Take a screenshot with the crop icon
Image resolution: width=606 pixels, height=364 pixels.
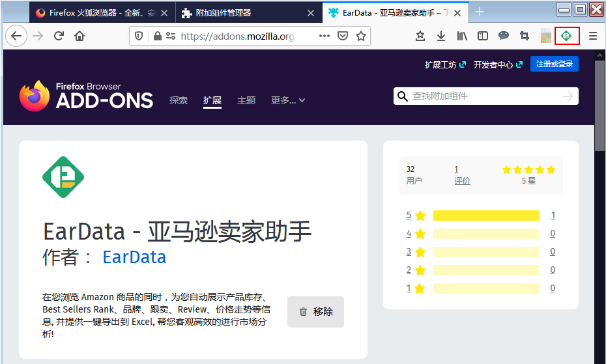(525, 36)
